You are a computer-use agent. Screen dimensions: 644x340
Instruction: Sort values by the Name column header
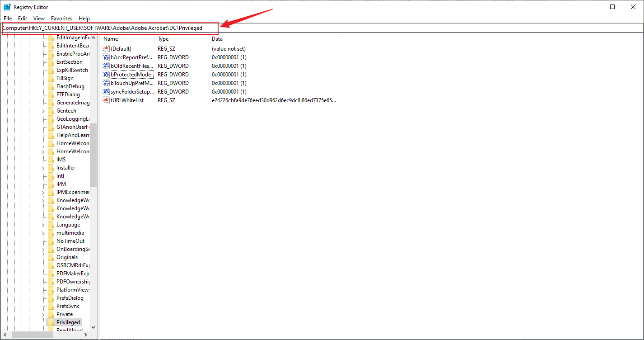111,39
